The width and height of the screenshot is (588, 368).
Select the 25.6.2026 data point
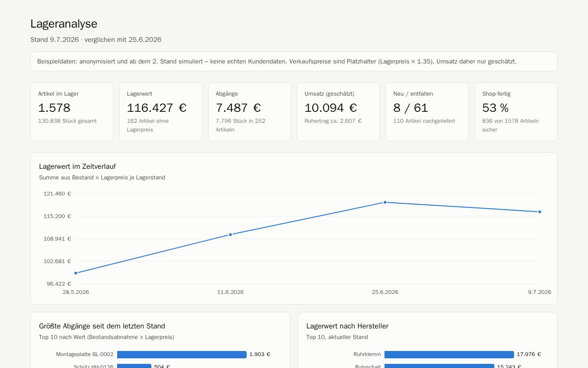coord(385,202)
